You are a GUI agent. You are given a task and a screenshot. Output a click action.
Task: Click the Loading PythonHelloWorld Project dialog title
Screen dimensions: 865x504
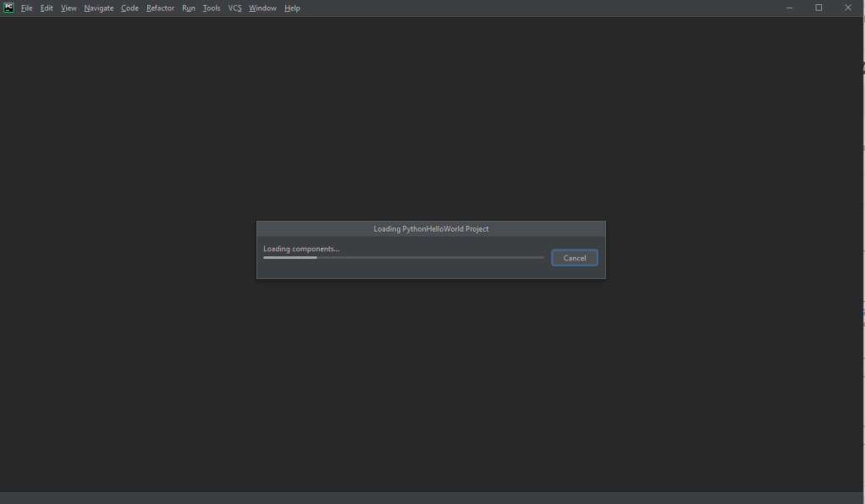(431, 229)
